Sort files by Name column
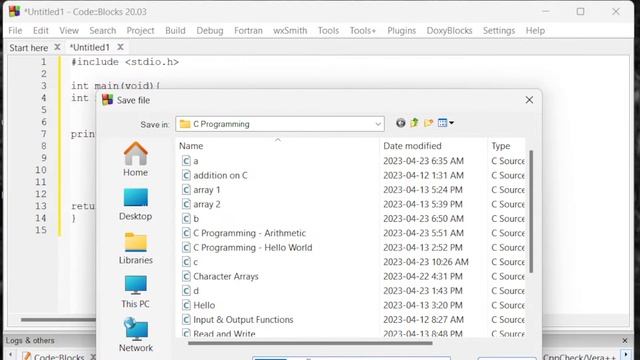The height and width of the screenshot is (360, 640). [191, 146]
